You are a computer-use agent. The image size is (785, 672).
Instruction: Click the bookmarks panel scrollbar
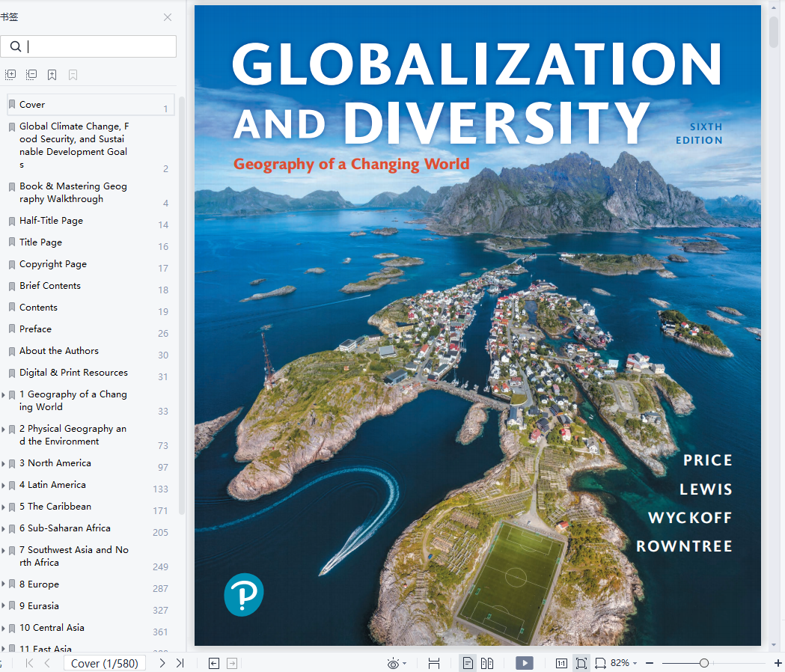[x=182, y=305]
